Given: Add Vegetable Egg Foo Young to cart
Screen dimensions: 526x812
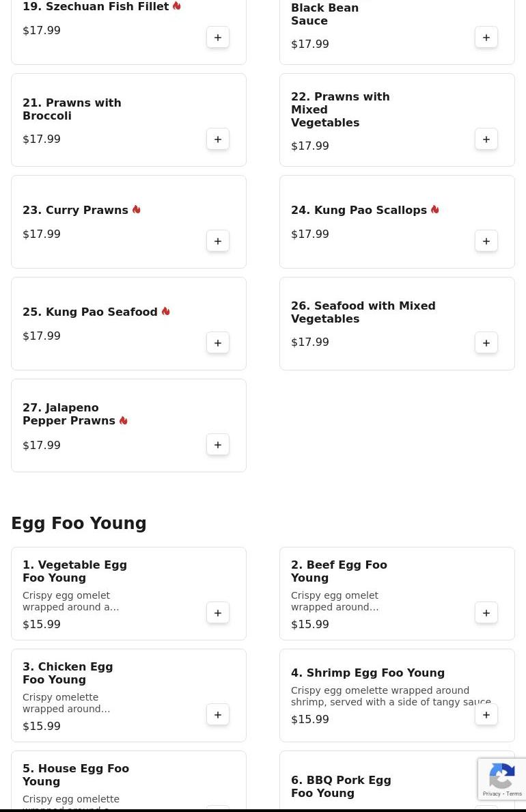Looking at the screenshot, I should pyautogui.click(x=218, y=612).
